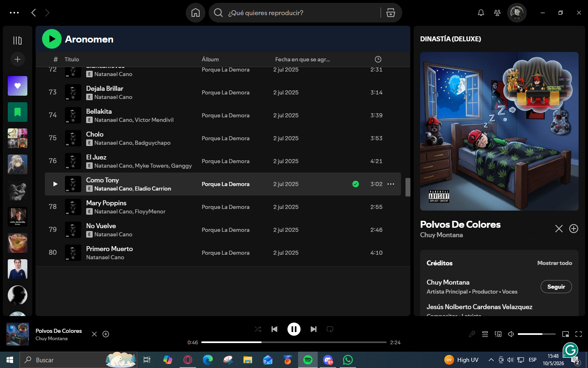588x368 pixels.
Task: Add Polvos De Colores to library in side panel
Action: click(574, 229)
